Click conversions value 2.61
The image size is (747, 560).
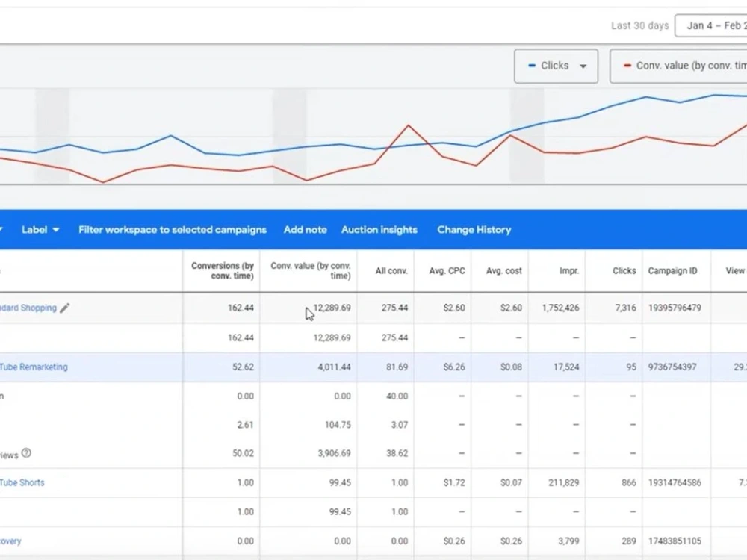click(245, 425)
